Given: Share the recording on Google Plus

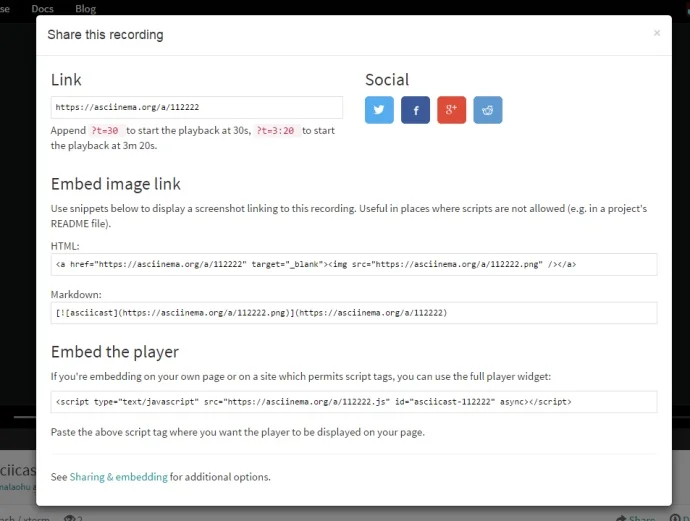Looking at the screenshot, I should (451, 110).
